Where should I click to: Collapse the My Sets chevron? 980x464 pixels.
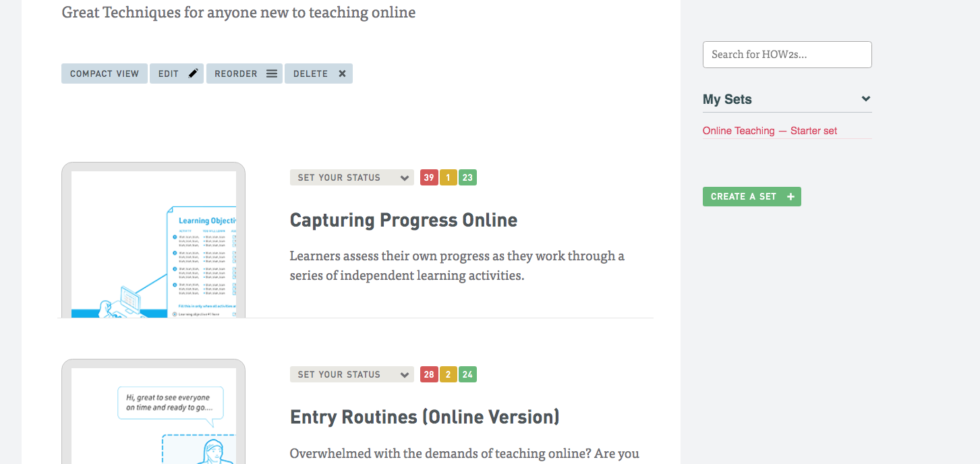pyautogui.click(x=866, y=99)
